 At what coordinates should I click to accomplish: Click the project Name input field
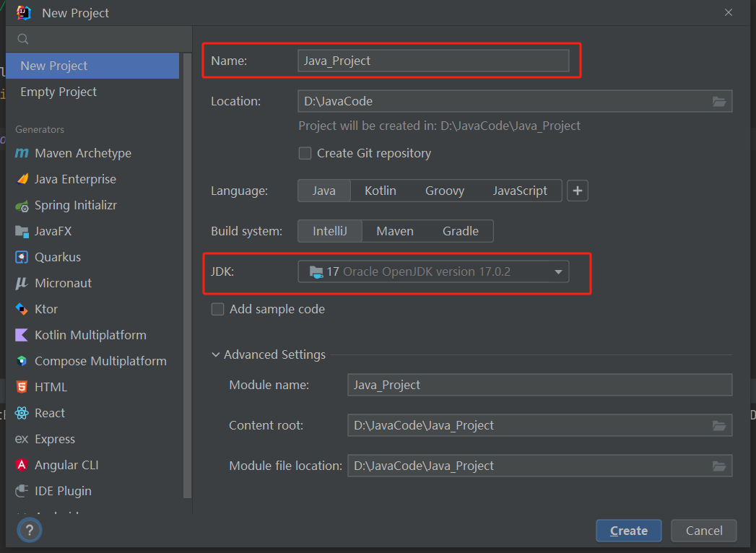click(x=433, y=61)
